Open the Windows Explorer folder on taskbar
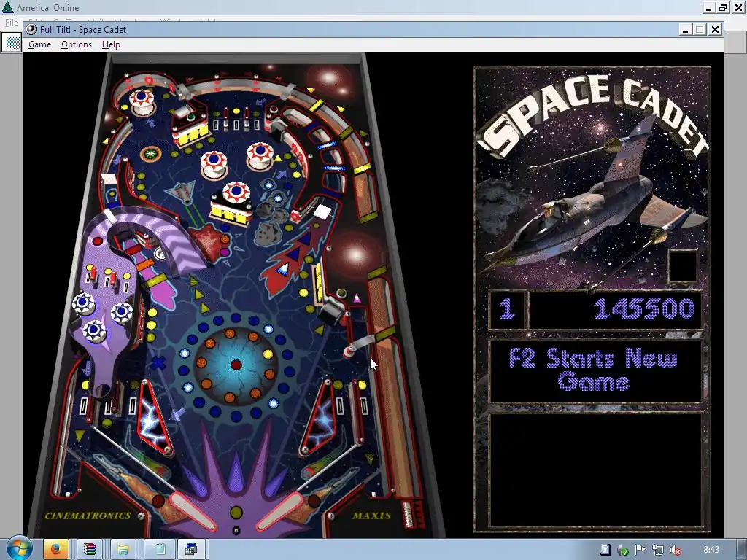Image resolution: width=747 pixels, height=560 pixels. tap(123, 549)
